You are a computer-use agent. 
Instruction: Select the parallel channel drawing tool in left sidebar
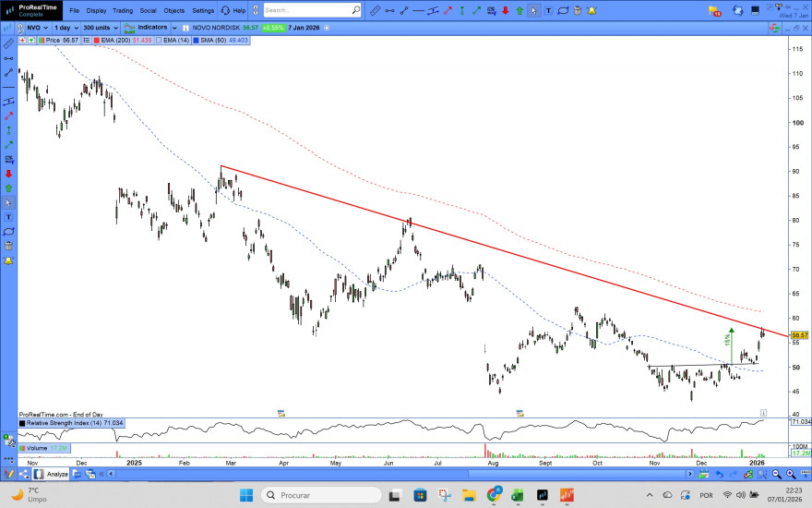(x=9, y=102)
